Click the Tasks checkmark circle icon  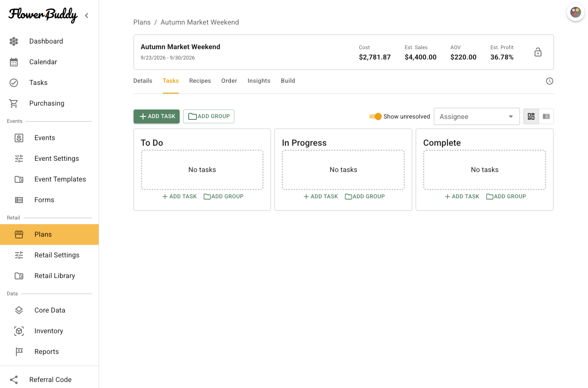tap(14, 83)
